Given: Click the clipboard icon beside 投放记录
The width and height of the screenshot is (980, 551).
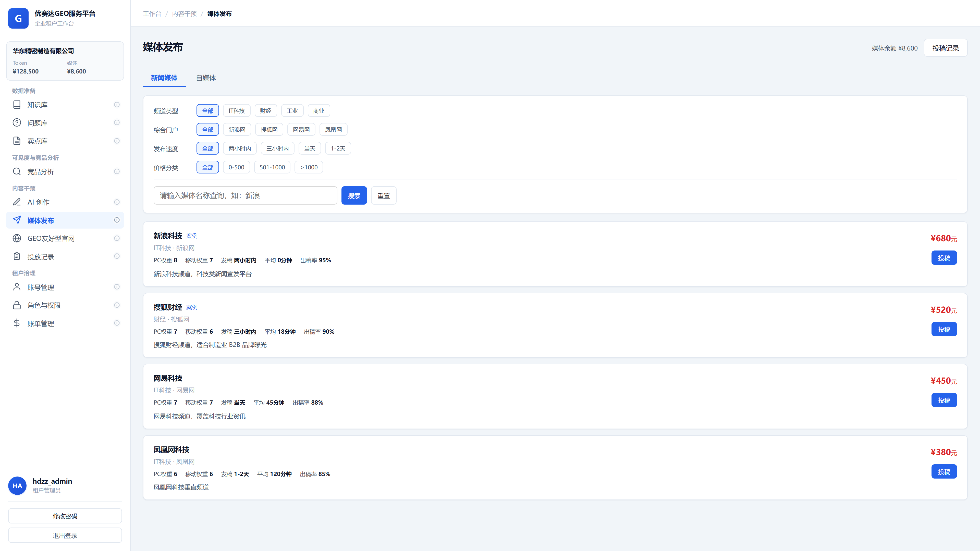Looking at the screenshot, I should [17, 257].
